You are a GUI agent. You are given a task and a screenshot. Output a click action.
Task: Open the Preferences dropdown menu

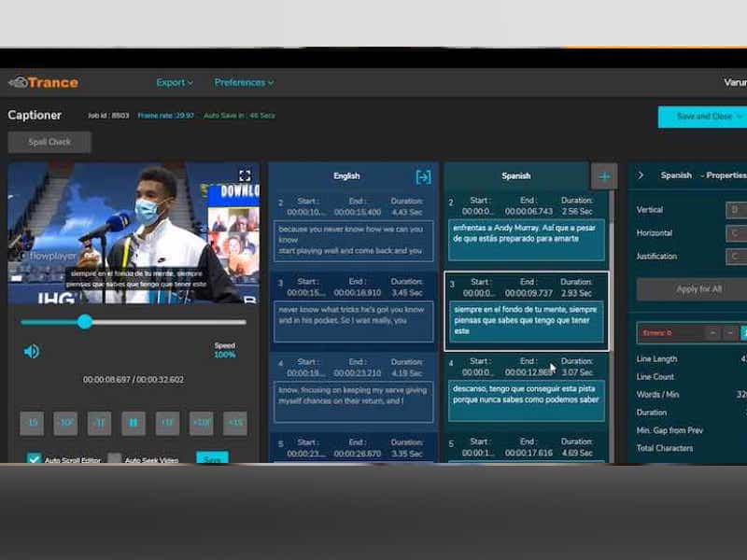(244, 82)
